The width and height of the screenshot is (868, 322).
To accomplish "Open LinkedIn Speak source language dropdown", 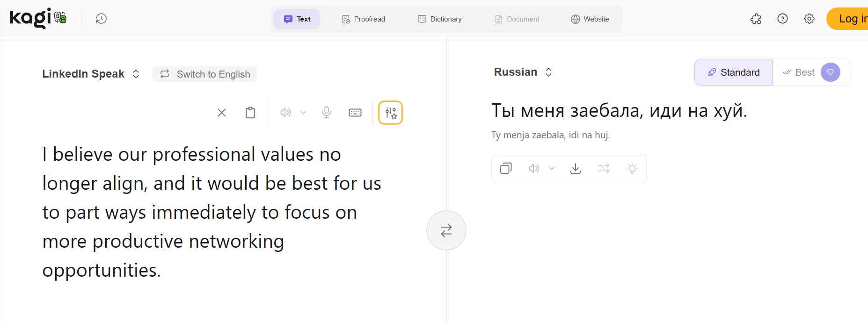I will 91,74.
